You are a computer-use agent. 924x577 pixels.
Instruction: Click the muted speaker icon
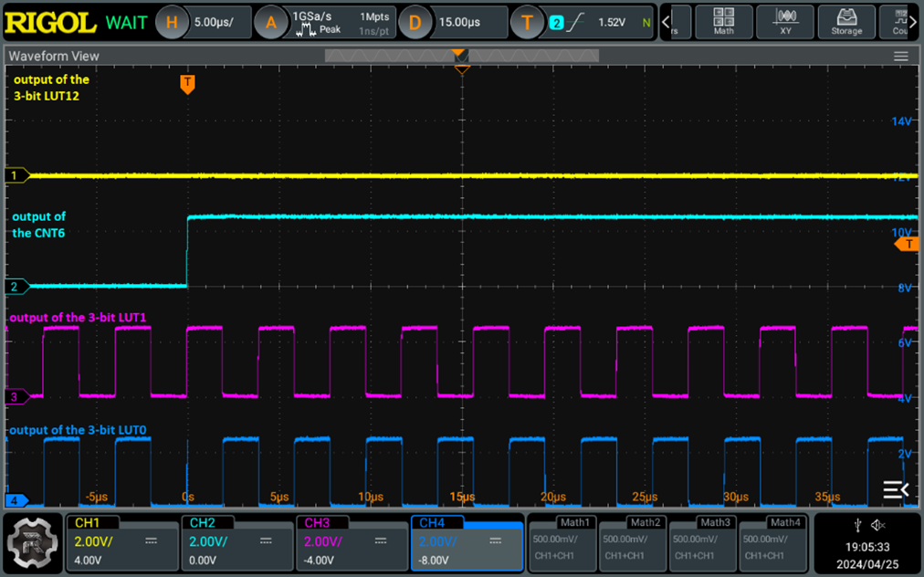coord(878,524)
